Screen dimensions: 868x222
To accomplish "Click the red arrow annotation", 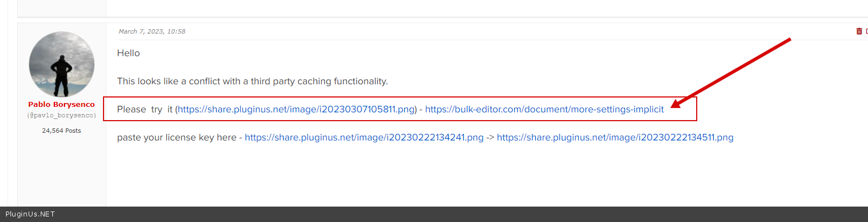I will (733, 72).
